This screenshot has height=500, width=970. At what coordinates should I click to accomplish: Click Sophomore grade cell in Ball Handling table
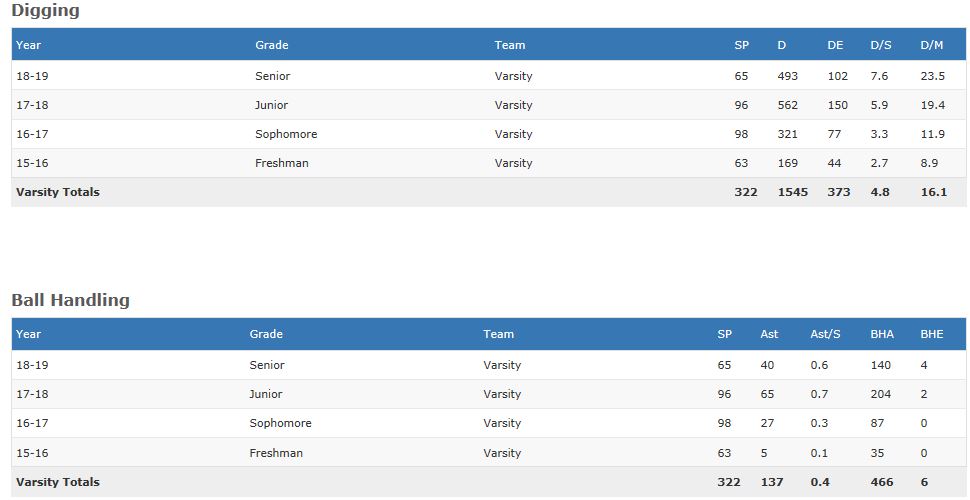click(x=280, y=423)
